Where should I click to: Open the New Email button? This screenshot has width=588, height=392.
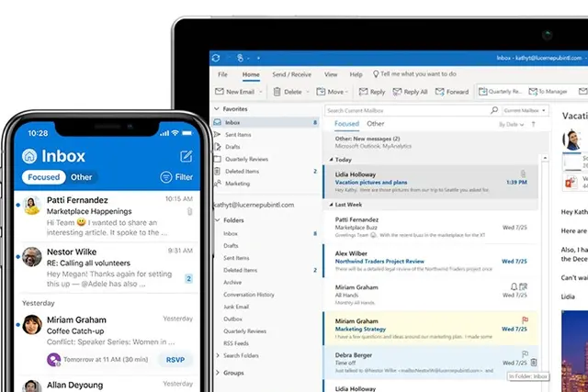[x=235, y=92]
